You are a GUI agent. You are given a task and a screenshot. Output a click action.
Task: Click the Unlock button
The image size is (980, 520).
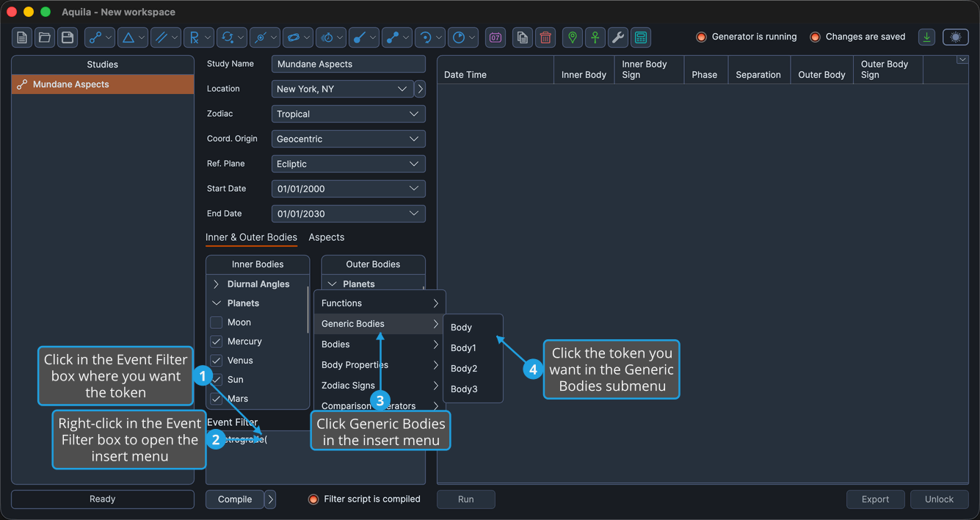click(x=940, y=499)
